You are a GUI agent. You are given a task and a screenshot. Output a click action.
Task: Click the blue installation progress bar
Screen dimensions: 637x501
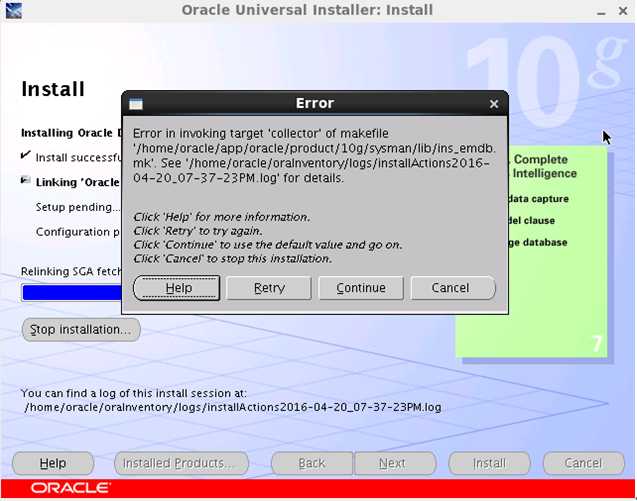[x=72, y=293]
